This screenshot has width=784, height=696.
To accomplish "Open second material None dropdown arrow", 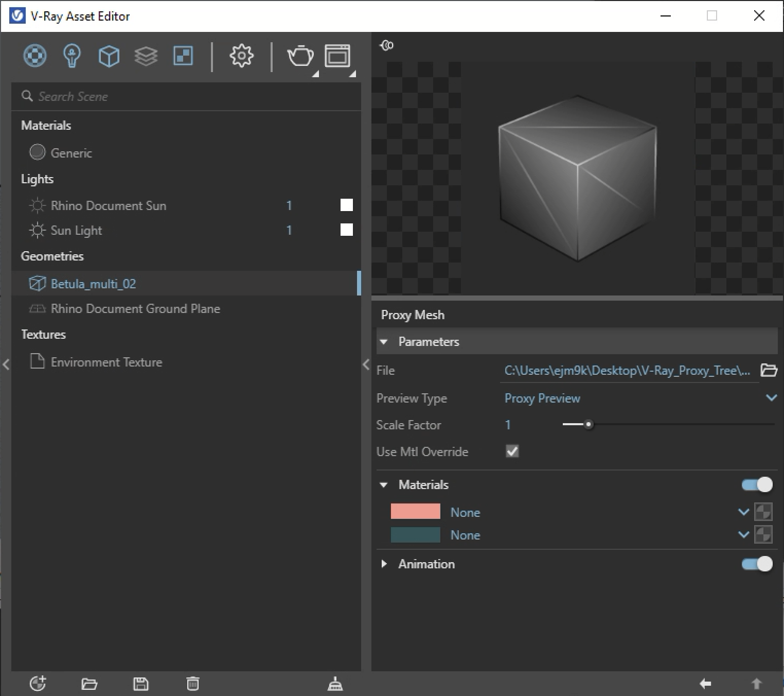I will click(743, 534).
